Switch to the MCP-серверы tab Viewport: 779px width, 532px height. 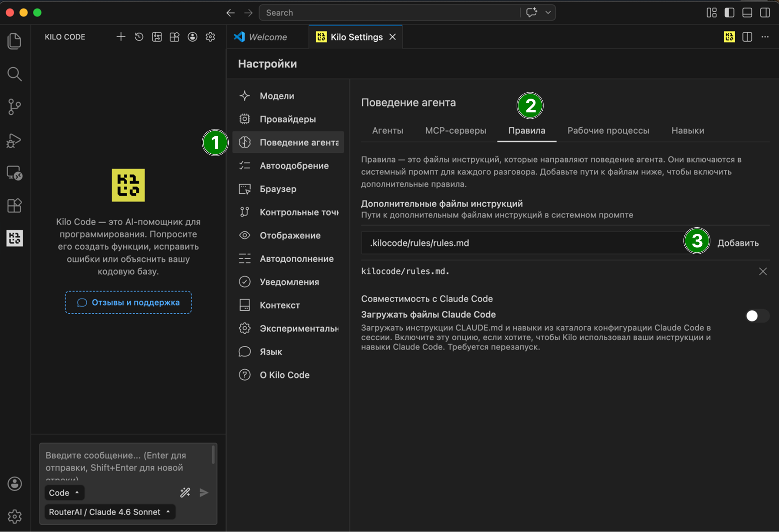click(x=455, y=130)
